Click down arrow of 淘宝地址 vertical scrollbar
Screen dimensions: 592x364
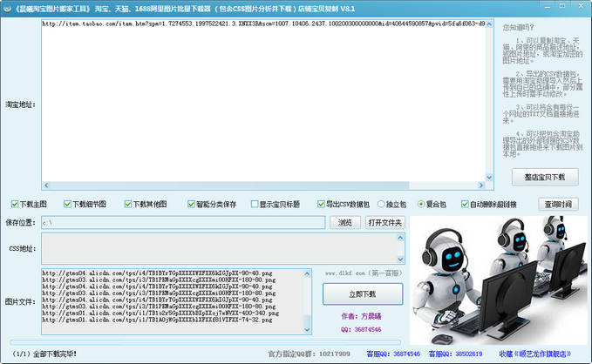click(489, 177)
